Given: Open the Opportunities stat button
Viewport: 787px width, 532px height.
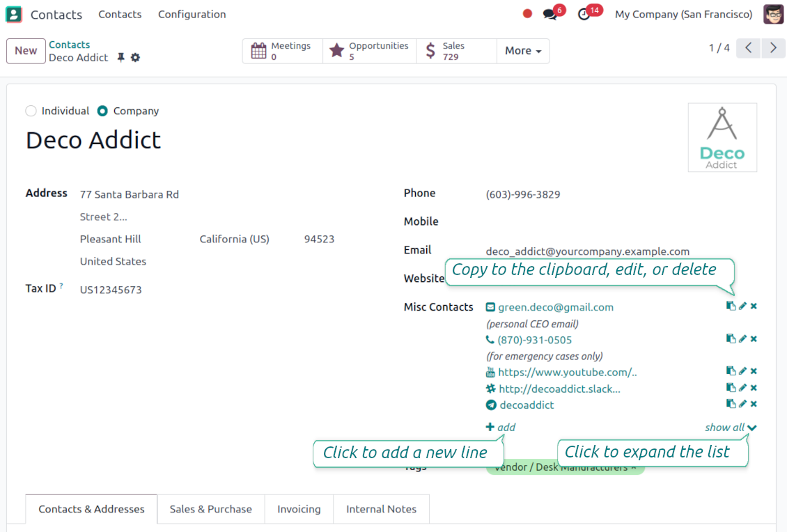Looking at the screenshot, I should pos(369,51).
